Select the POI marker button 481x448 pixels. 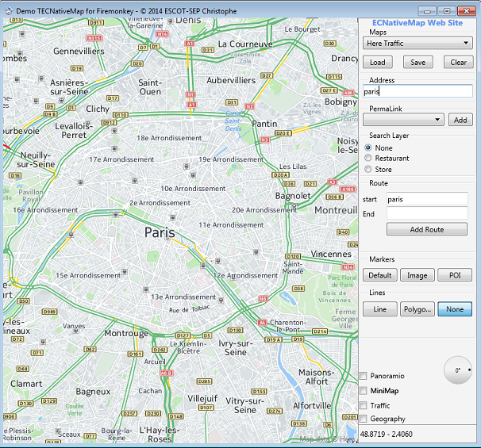pyautogui.click(x=455, y=275)
